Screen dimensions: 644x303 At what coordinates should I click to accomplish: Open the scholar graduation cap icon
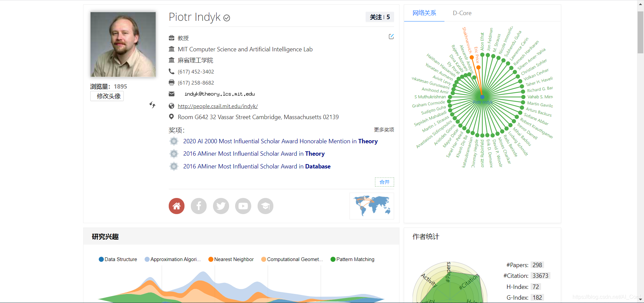click(265, 206)
